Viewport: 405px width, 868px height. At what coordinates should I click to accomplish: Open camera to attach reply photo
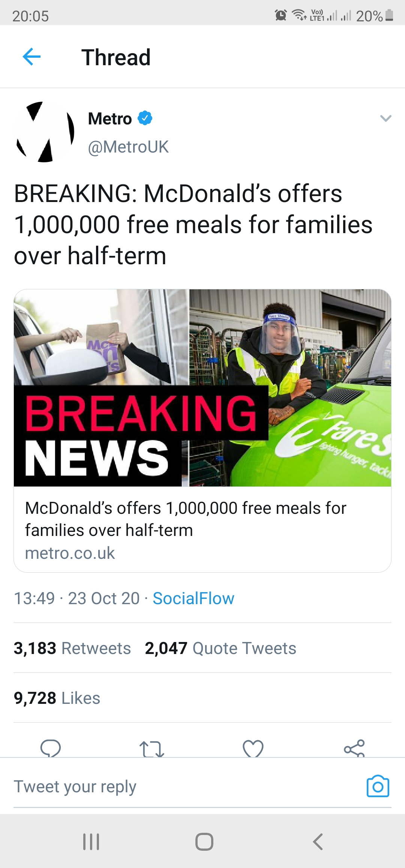click(x=378, y=786)
